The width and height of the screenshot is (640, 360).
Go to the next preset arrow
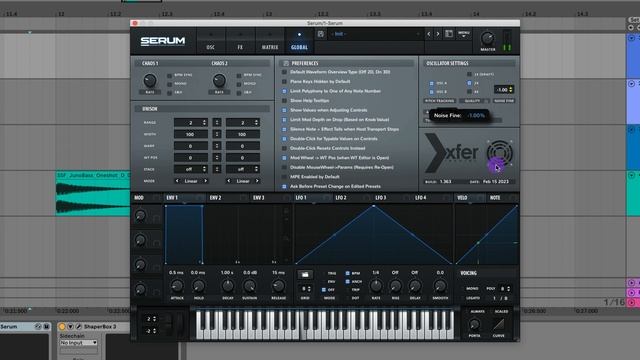pos(438,34)
